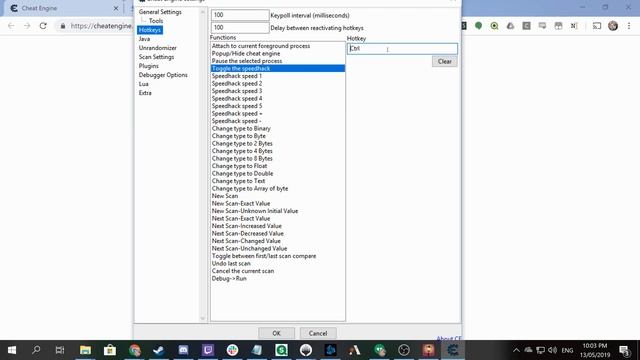The height and width of the screenshot is (360, 640).
Task: Click Chrome's back arrow
Action: tap(11, 26)
